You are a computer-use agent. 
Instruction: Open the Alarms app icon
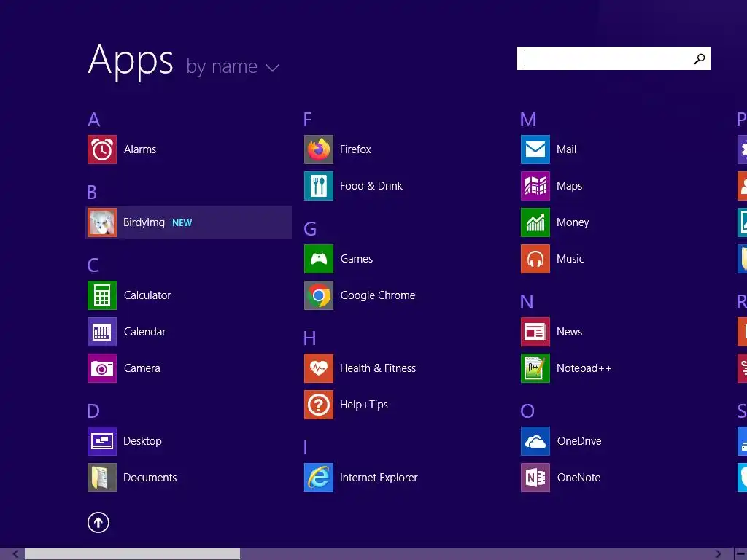point(102,149)
